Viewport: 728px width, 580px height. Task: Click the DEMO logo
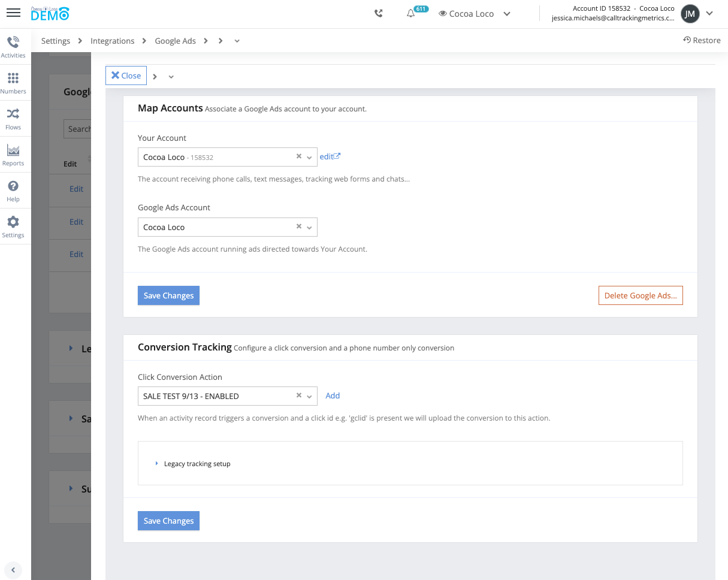[50, 13]
